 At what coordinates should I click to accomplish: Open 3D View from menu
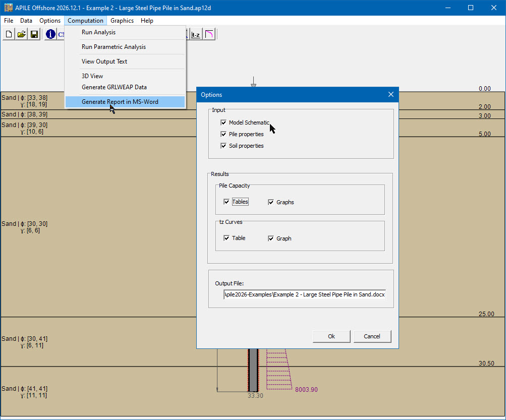coord(125,76)
